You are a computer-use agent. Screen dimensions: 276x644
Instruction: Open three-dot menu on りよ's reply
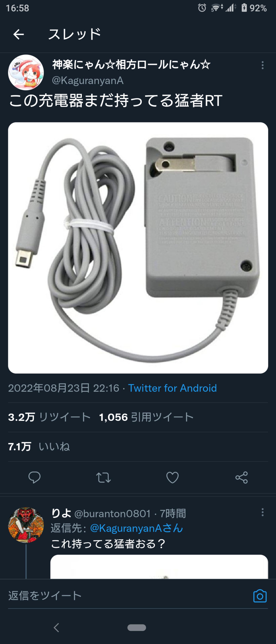coord(262,512)
